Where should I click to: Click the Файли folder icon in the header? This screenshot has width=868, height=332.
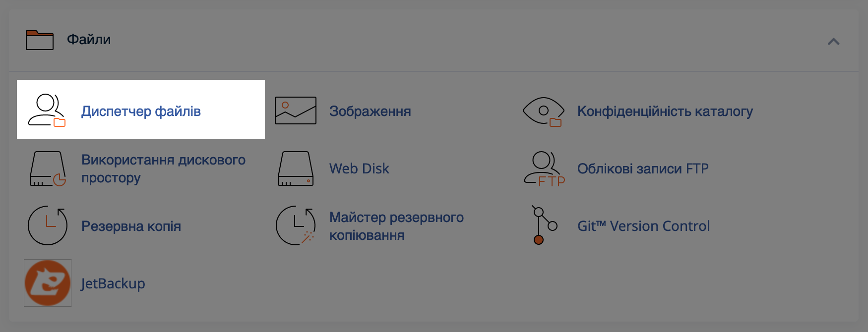click(40, 40)
